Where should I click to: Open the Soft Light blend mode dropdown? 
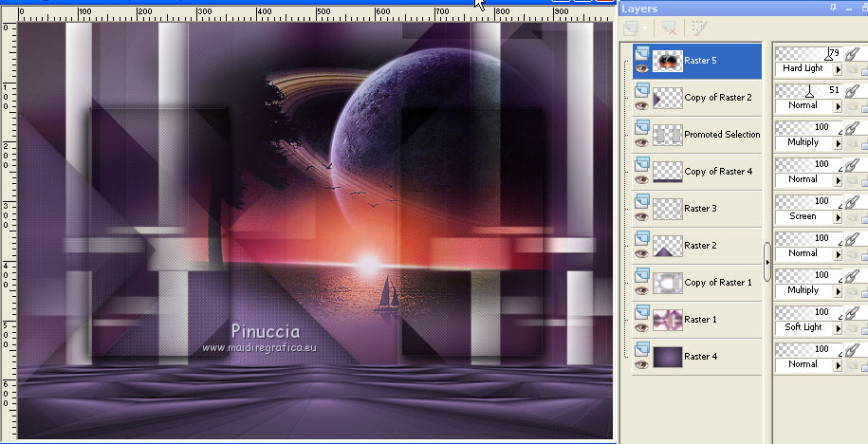[x=838, y=329]
